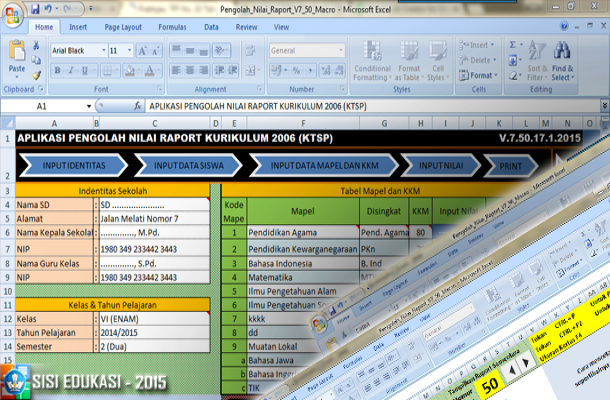Merge and center cells
This screenshot has width=610, height=400.
[x=252, y=70]
